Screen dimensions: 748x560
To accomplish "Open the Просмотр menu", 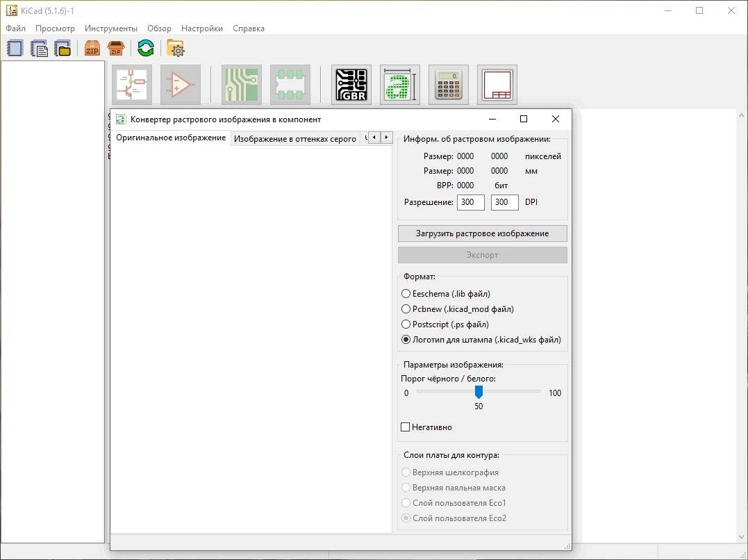I will 55,28.
